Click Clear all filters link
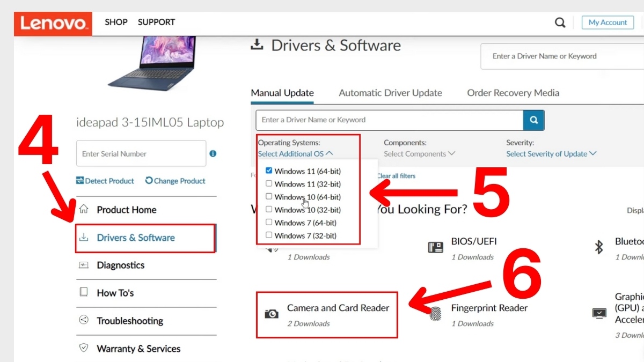This screenshot has width=644, height=362. [396, 176]
